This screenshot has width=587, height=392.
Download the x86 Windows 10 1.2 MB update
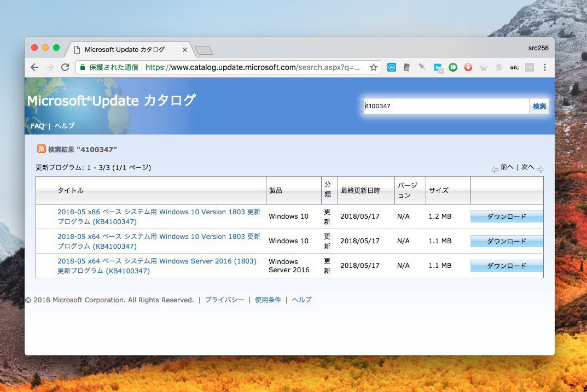(507, 217)
